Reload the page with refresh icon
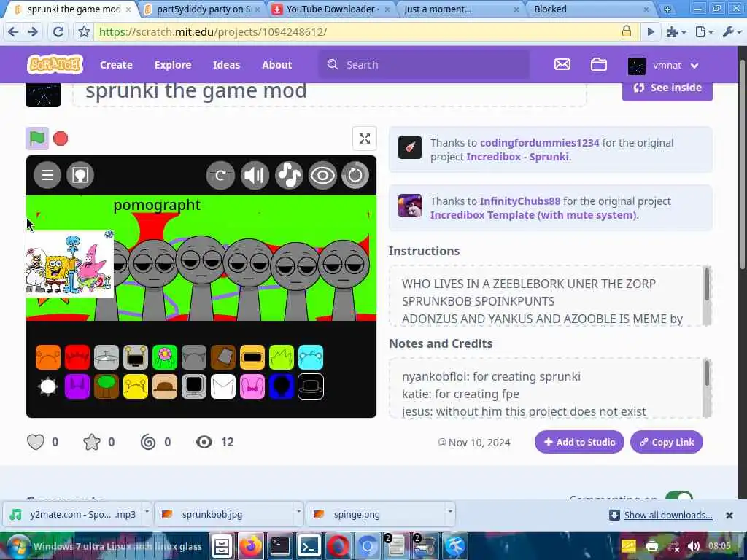747x560 pixels. [x=58, y=32]
